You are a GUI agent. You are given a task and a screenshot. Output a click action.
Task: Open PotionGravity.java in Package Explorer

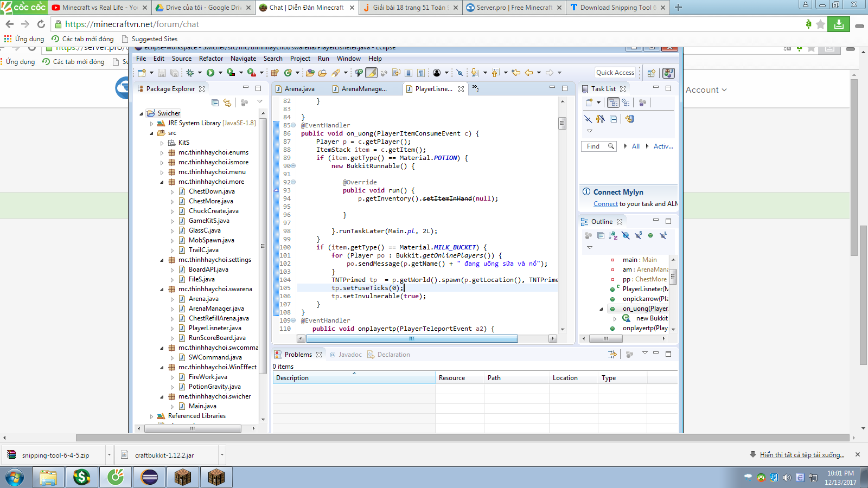click(x=214, y=387)
